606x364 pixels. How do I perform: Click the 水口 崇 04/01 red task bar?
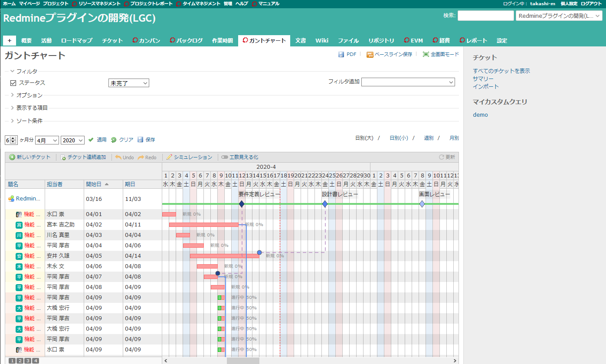click(x=169, y=214)
